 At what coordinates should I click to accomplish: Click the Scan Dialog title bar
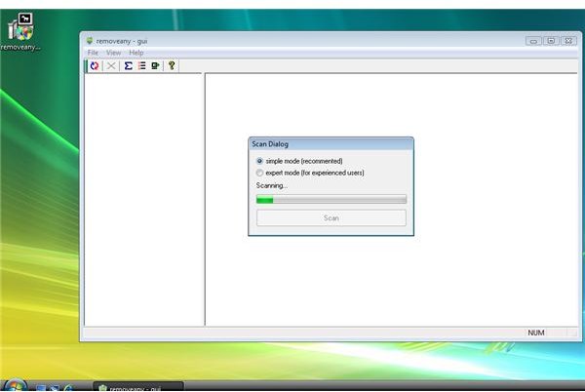331,144
